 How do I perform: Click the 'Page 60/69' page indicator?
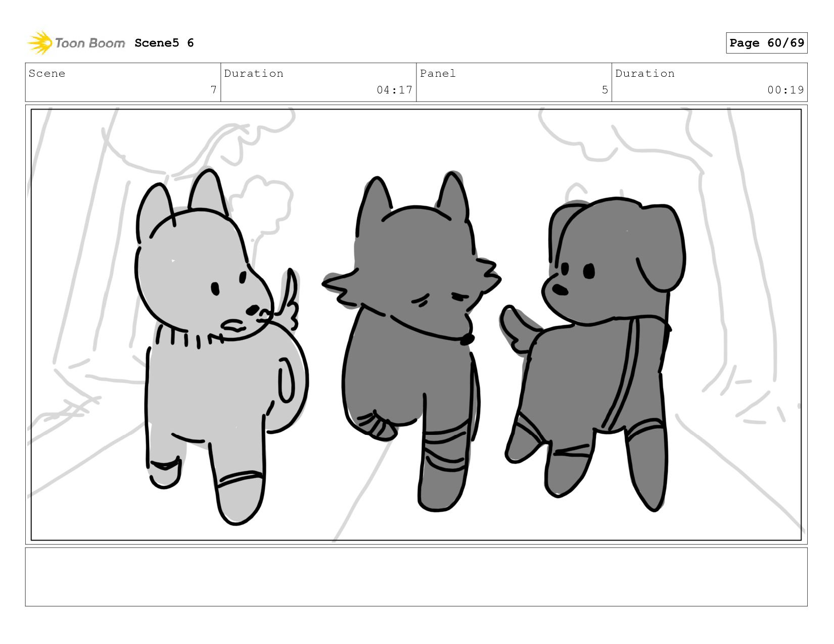point(766,43)
